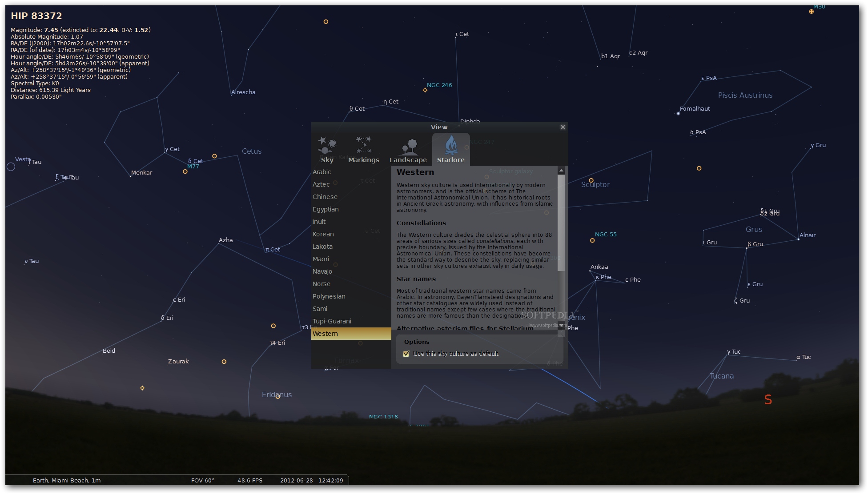The width and height of the screenshot is (868, 494).
Task: Open the Sky tab in View dialog
Action: click(x=327, y=150)
